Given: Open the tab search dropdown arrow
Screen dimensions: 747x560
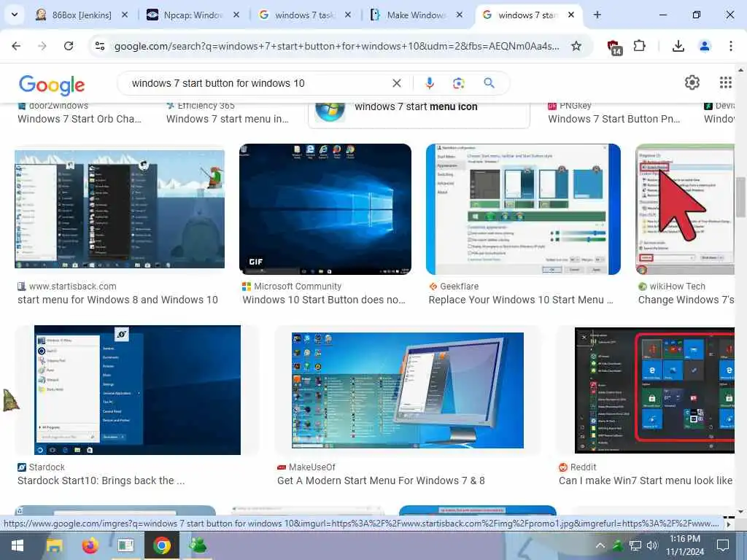Looking at the screenshot, I should (x=15, y=15).
